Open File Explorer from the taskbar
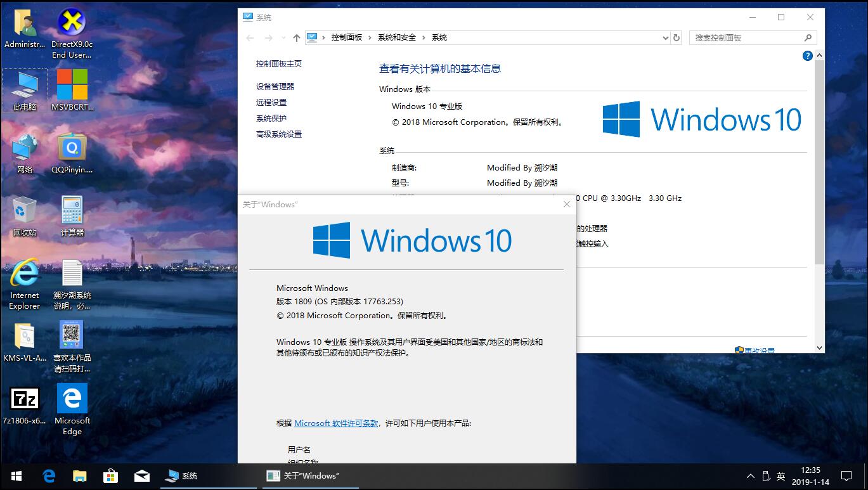 [80, 475]
